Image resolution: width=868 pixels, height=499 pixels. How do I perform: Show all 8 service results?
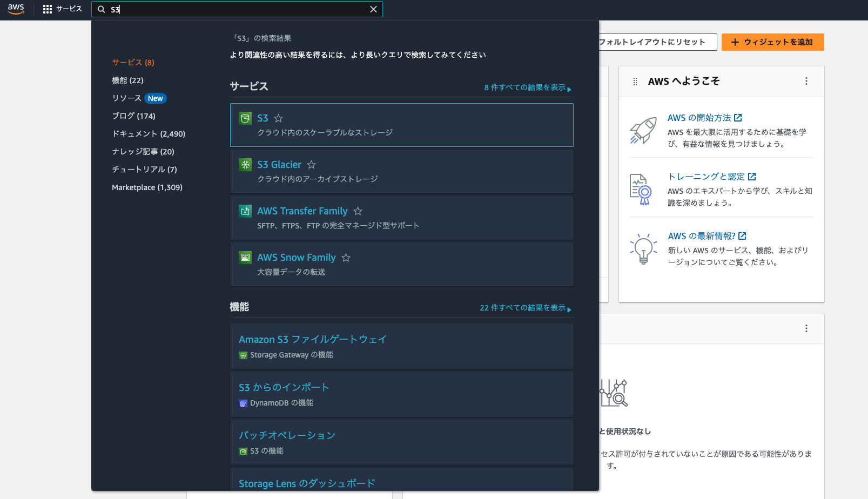(x=528, y=87)
